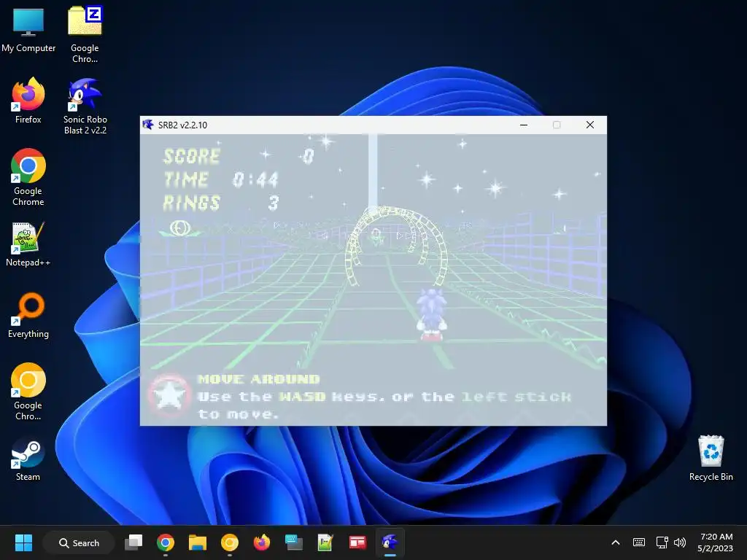The width and height of the screenshot is (747, 560).
Task: Open the keyboard-and-screen app in taskbar
Action: (x=294, y=542)
